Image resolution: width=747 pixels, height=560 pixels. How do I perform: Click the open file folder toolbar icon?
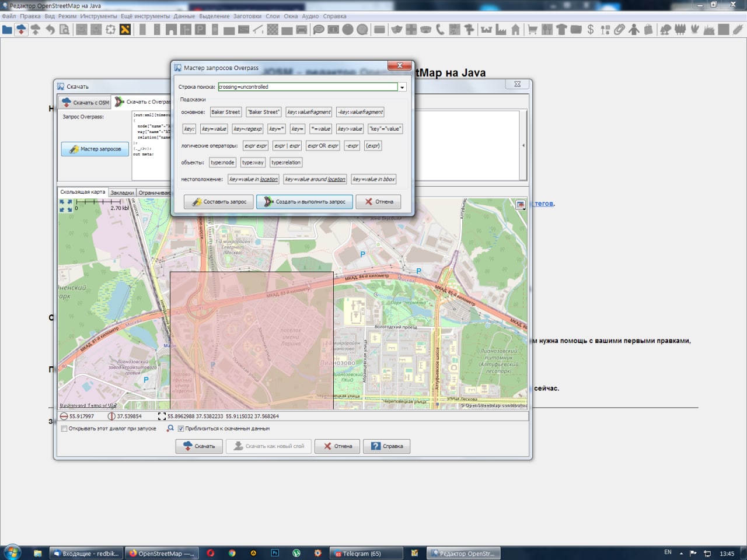click(7, 29)
